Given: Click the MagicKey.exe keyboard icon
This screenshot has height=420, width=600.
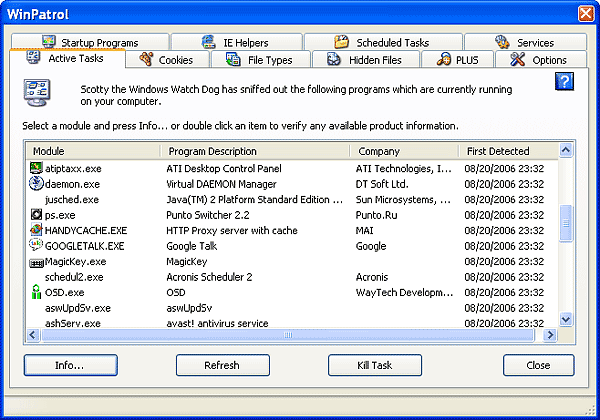Looking at the screenshot, I should pos(36,263).
